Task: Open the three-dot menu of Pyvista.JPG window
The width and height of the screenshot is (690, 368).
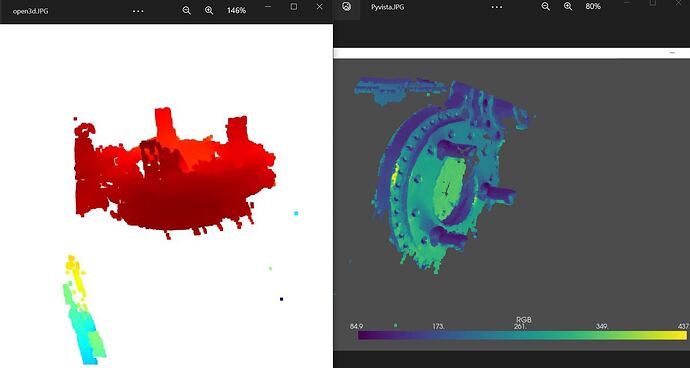Action: [x=497, y=7]
